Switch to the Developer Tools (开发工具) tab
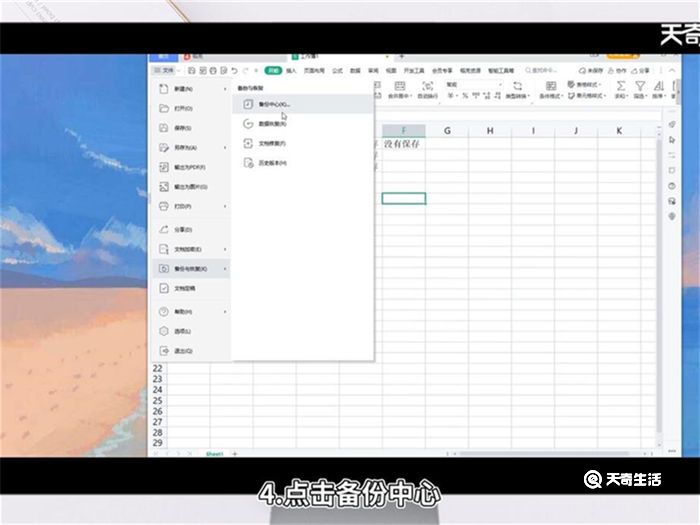The image size is (700, 525). (x=414, y=71)
